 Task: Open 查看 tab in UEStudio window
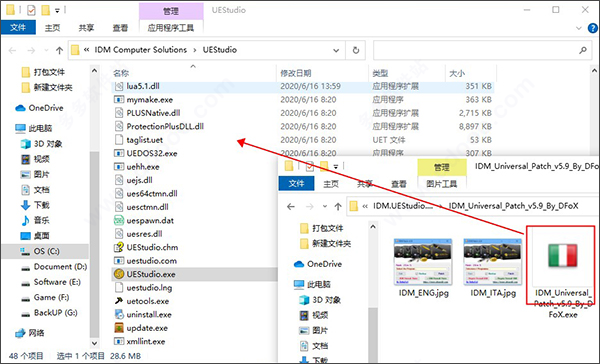120,28
